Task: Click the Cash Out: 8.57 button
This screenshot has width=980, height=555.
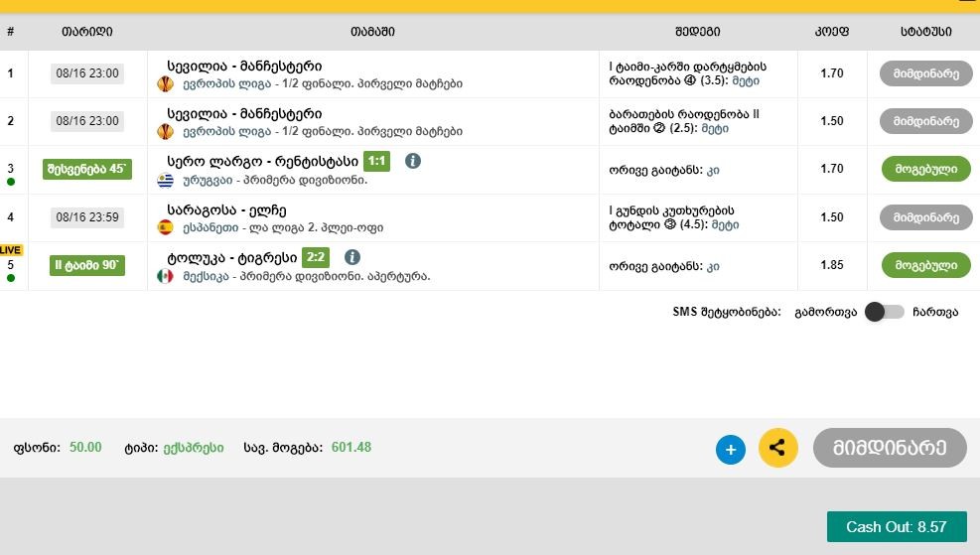Action: tap(897, 527)
